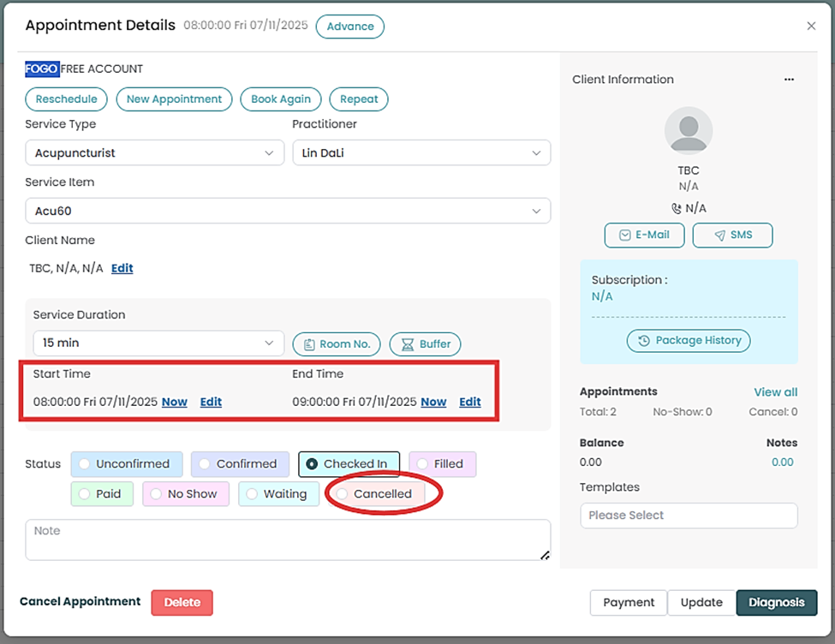
Task: Set status to Confirmed
Action: tap(239, 464)
